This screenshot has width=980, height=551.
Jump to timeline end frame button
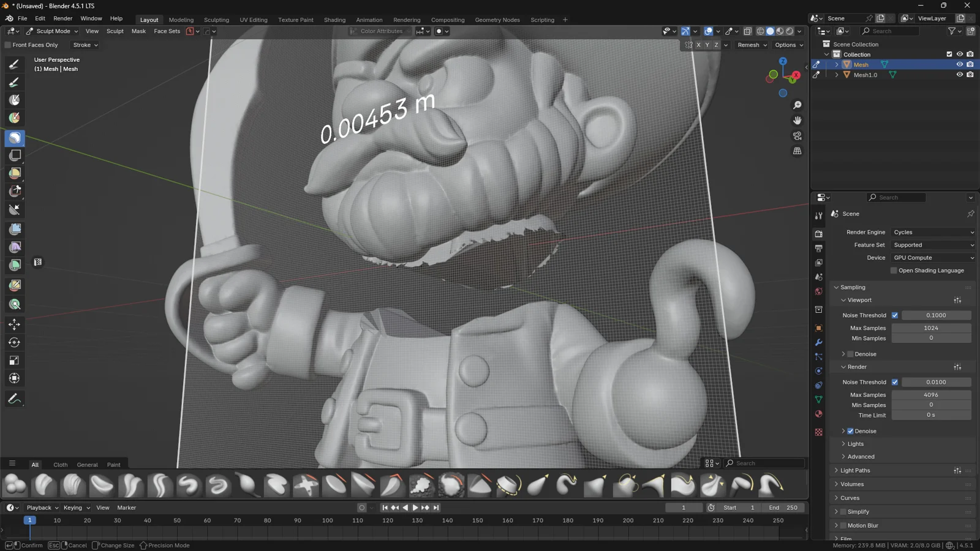(x=435, y=508)
